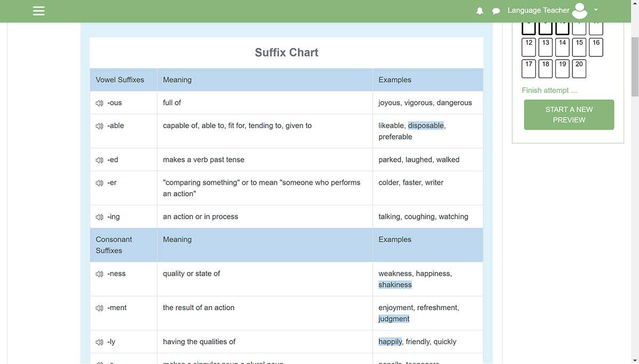
Task: Play audio for the -able suffix
Action: (100, 126)
